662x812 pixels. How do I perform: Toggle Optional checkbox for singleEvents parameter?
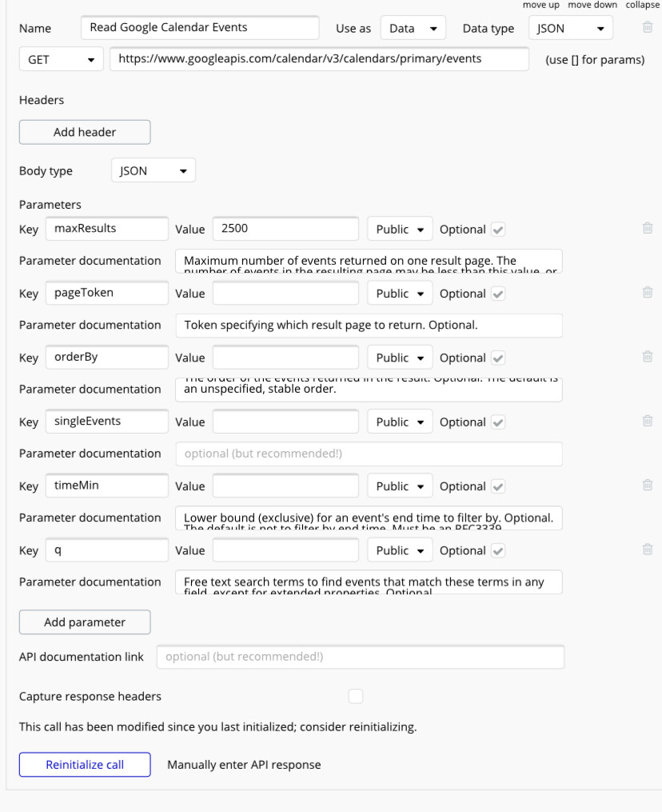coord(497,422)
